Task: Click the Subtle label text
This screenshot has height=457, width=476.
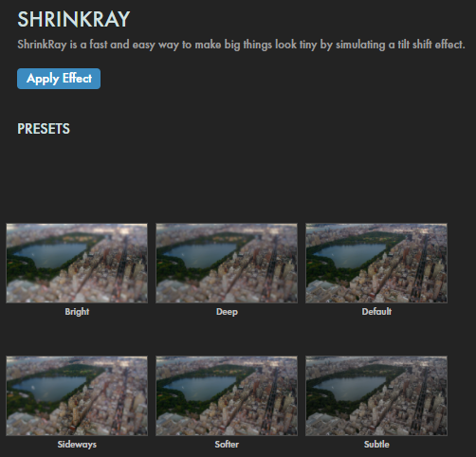Action: [x=376, y=445]
